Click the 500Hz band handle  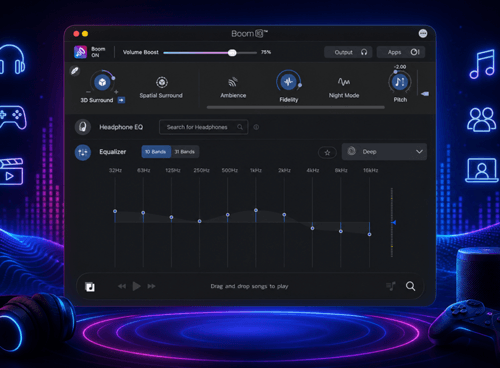pyautogui.click(x=228, y=215)
